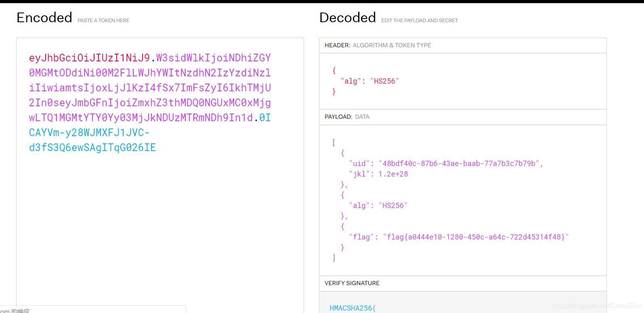Click the 'HMACSHA256(' text in signature box
This screenshot has width=644, height=313.
point(352,308)
